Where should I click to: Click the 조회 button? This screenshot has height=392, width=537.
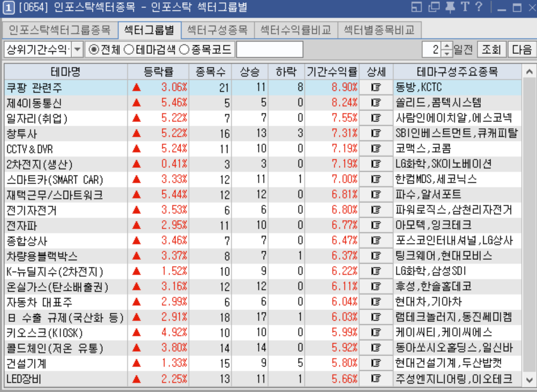tap(491, 50)
